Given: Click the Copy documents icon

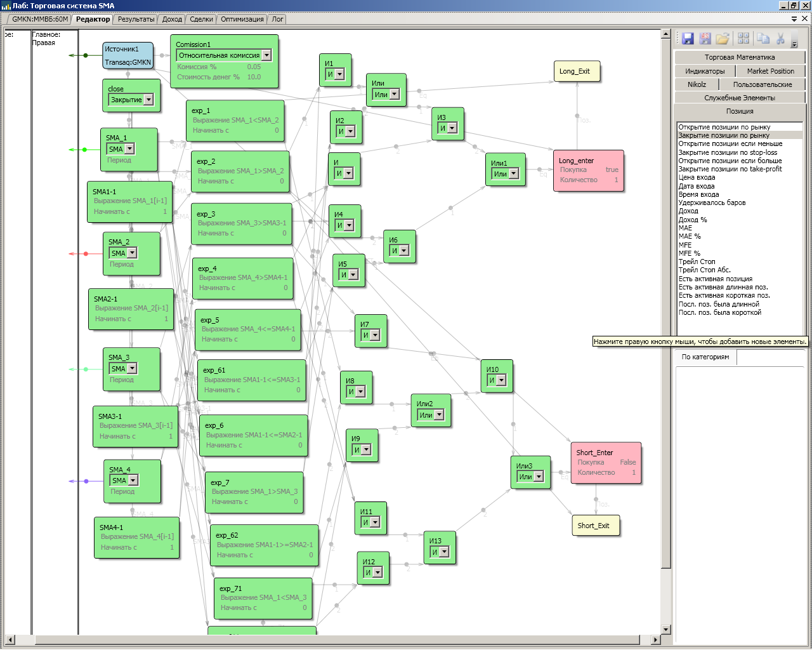Looking at the screenshot, I should [763, 39].
